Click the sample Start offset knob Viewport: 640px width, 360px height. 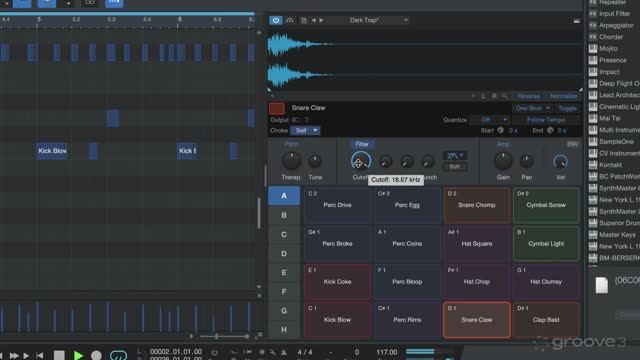coord(500,131)
